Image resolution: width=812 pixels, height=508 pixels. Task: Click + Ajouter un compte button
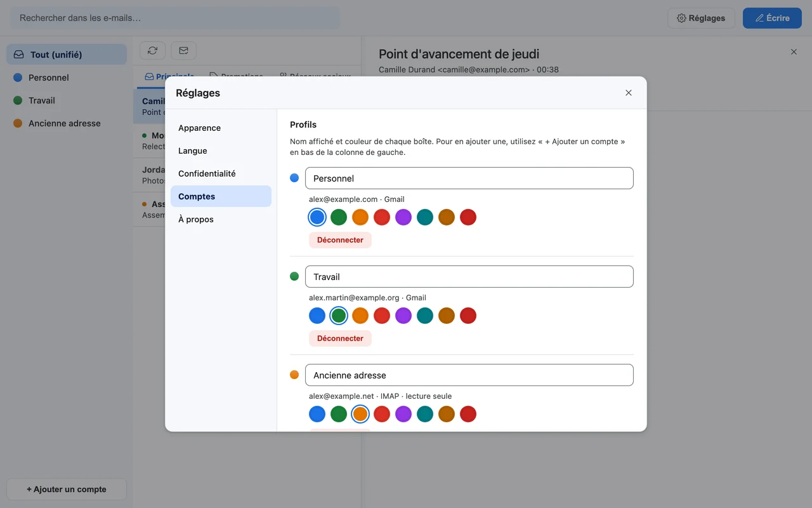[67, 489]
